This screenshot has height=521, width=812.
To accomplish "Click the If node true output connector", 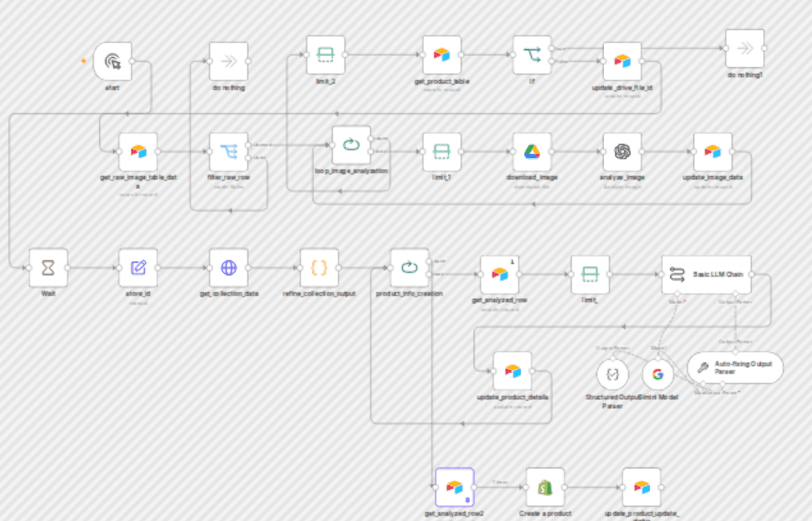I will (553, 49).
